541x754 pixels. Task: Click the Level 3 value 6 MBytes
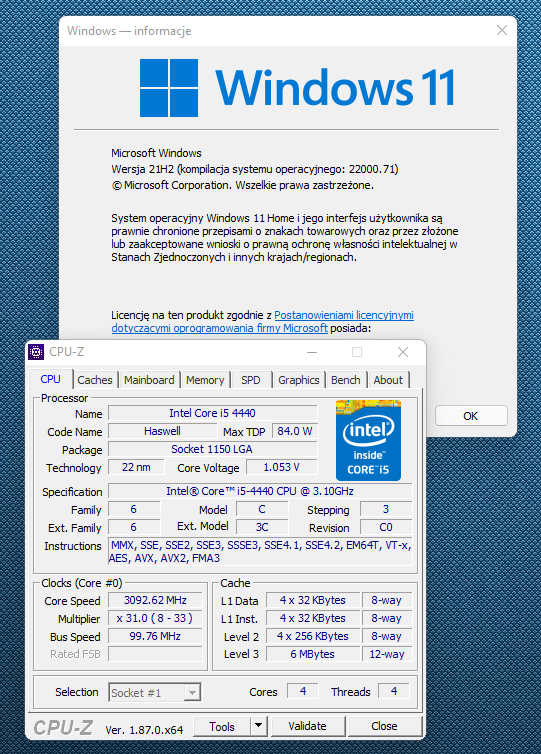(313, 654)
